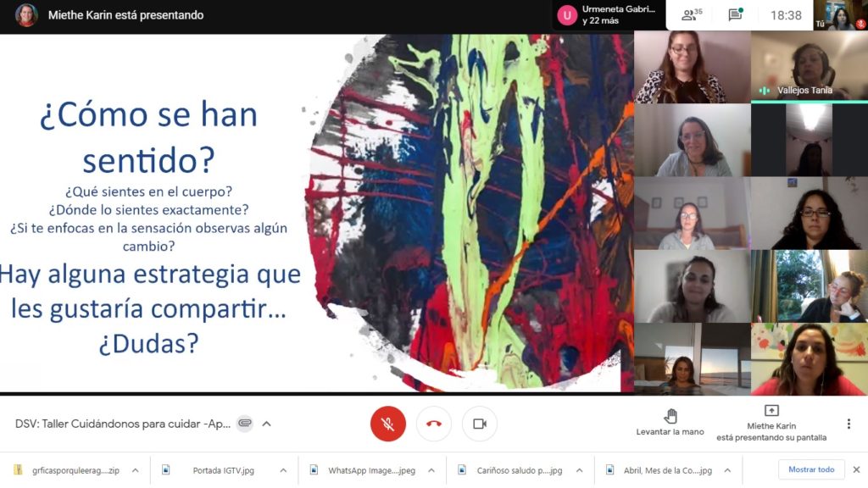Open dropdown arrow for Portada IGTV.jpg download
Screen dimensions: 868x488
(x=284, y=470)
